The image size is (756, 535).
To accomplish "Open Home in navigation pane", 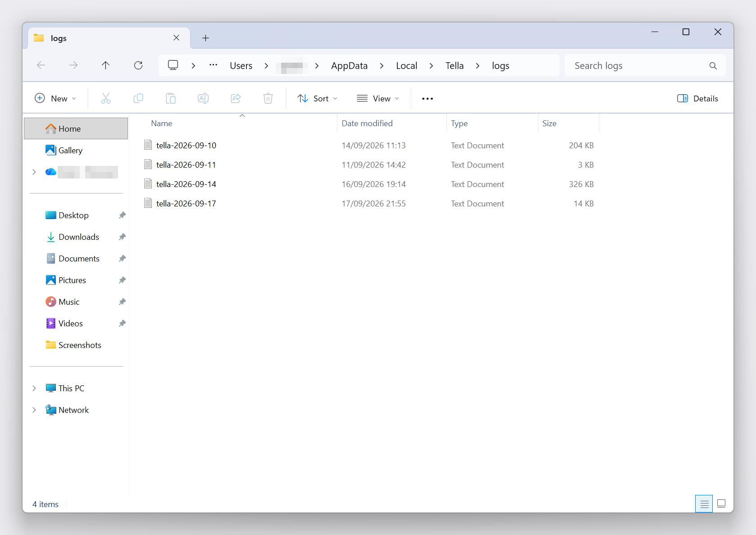I will pos(76,129).
